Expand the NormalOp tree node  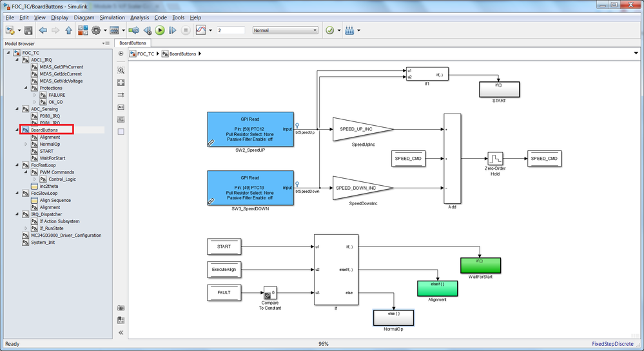[26, 145]
